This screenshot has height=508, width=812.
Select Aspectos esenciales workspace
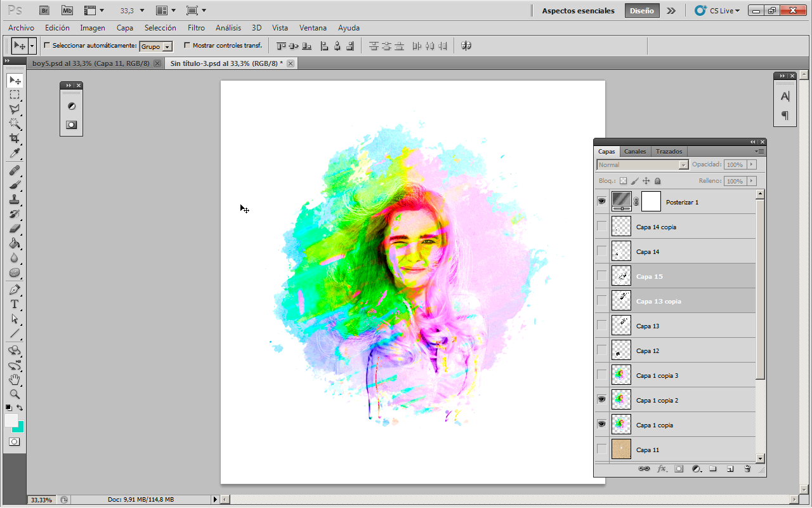pyautogui.click(x=578, y=11)
